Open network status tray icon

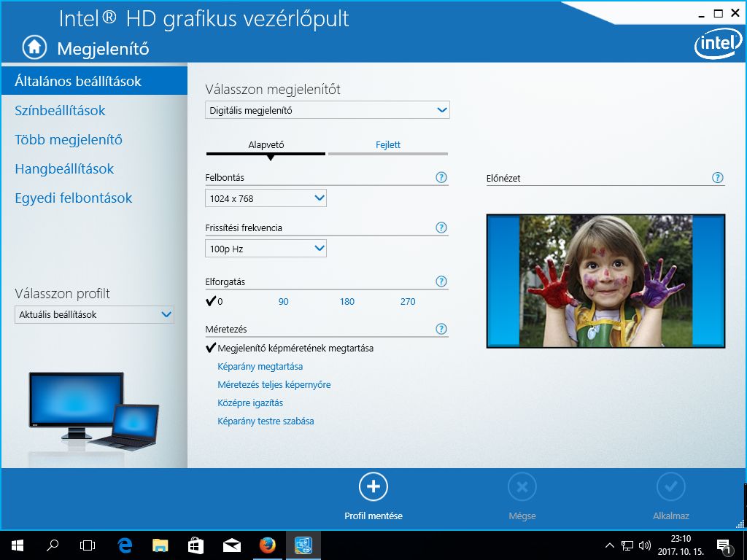pos(627,545)
